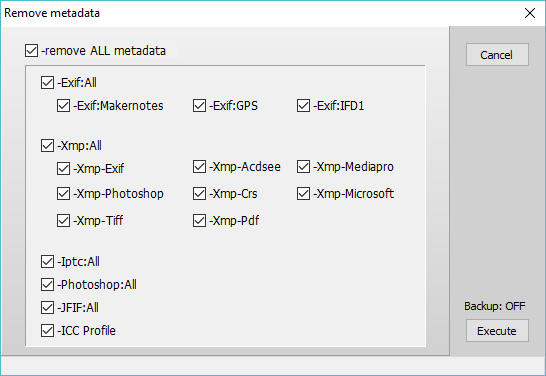Click Execute to remove metadata

click(x=497, y=331)
